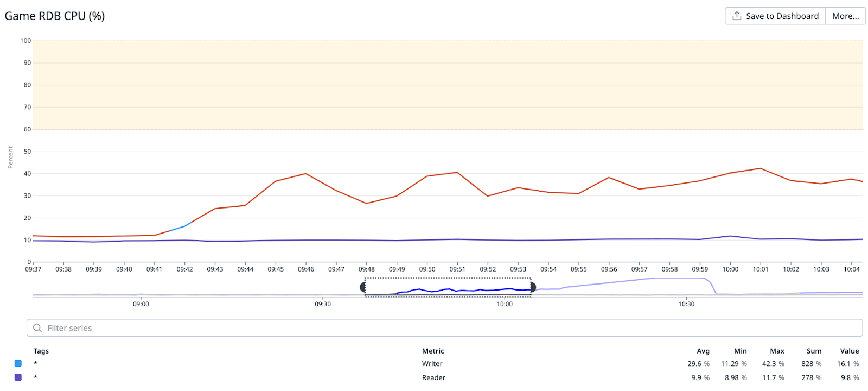This screenshot has height=391, width=868.
Task: Grab the left handle of the time range selector
Action: [363, 287]
